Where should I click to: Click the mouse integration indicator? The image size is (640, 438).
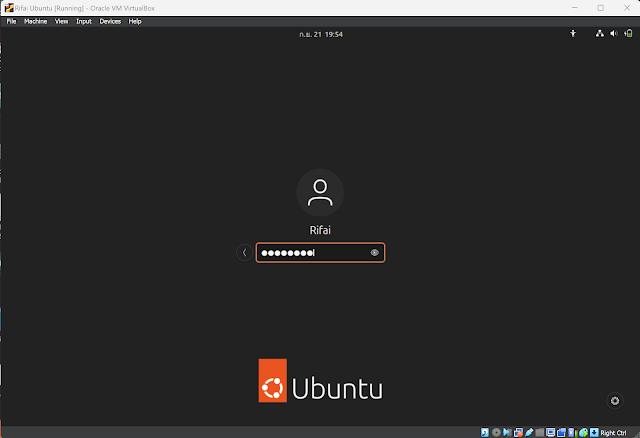click(x=583, y=432)
